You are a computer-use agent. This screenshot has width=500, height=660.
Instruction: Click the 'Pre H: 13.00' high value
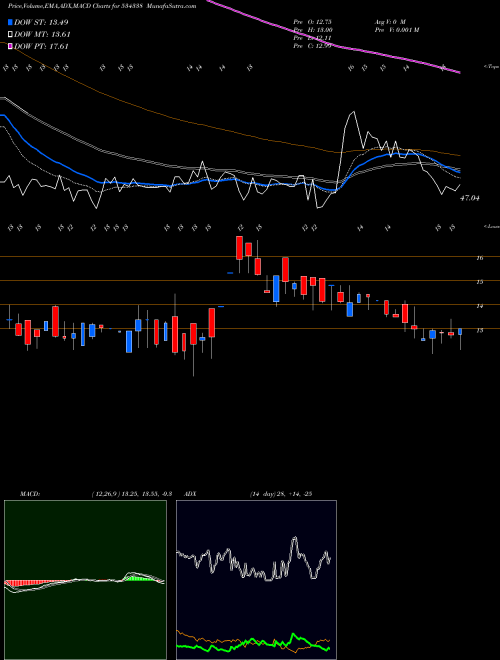(x=313, y=30)
